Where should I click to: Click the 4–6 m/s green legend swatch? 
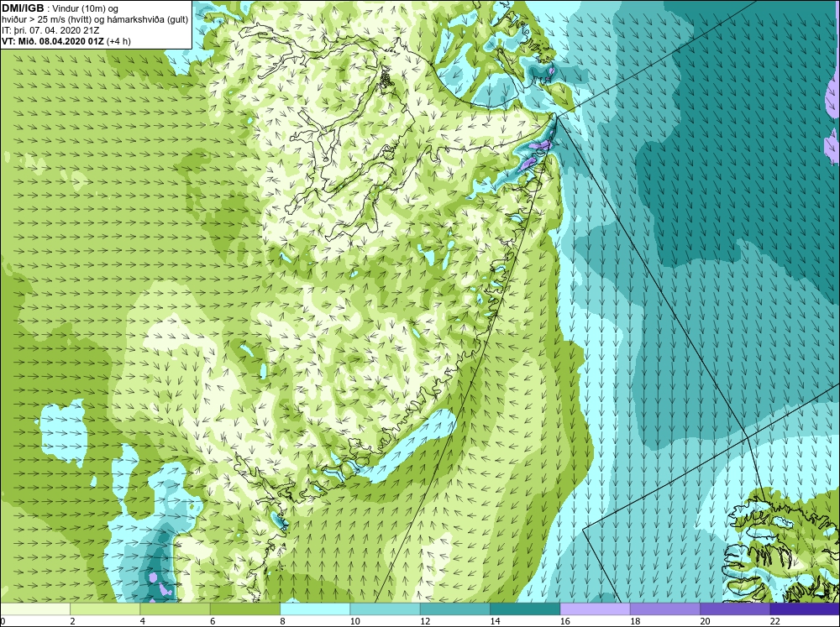pos(176,609)
